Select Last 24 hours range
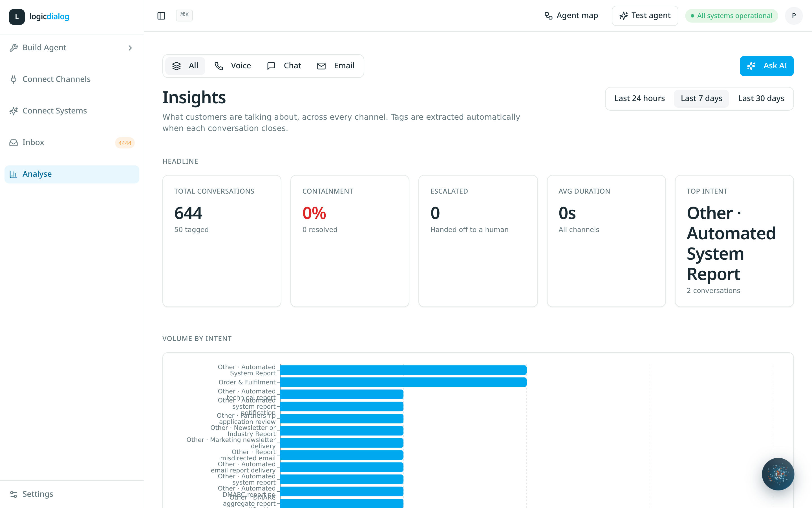 pyautogui.click(x=639, y=98)
